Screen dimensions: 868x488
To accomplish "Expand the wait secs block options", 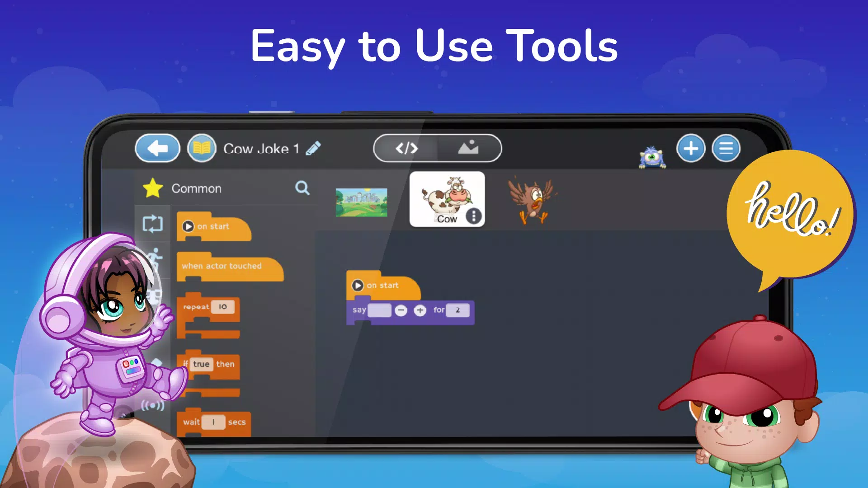I will tap(213, 421).
